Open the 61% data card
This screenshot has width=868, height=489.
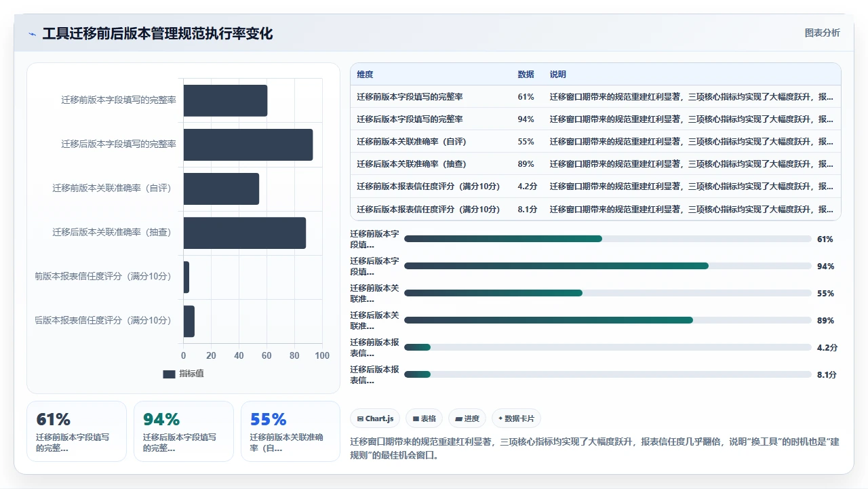point(77,431)
